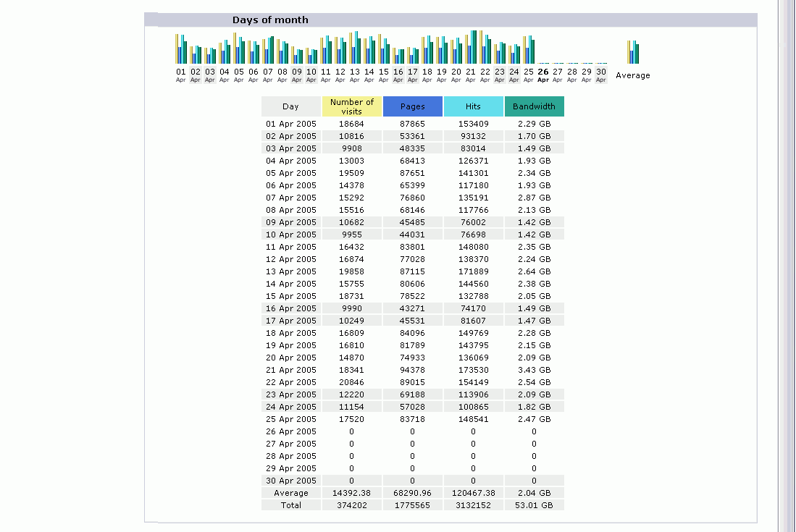Click total visits value 374202
796x532 pixels.
(351, 505)
